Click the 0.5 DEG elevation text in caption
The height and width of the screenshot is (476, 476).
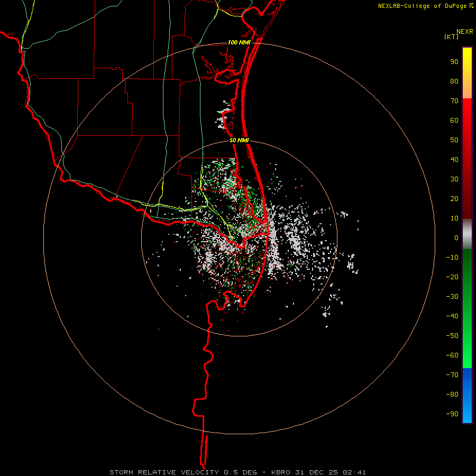pyautogui.click(x=240, y=472)
